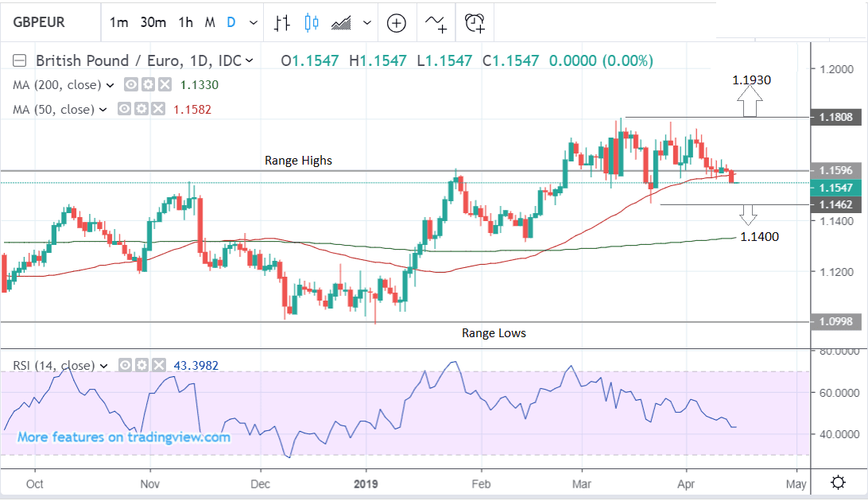Viewport: 868px width, 501px height.
Task: Select the 1.1930 target annotation
Action: coord(751,80)
